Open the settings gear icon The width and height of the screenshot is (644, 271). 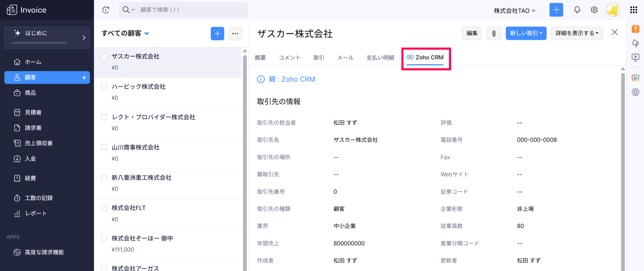click(x=594, y=10)
